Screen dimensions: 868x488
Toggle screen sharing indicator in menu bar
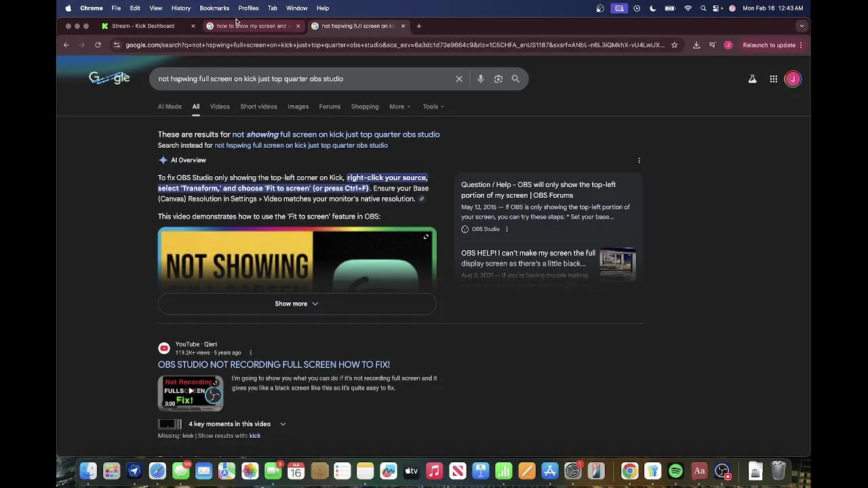(x=619, y=8)
